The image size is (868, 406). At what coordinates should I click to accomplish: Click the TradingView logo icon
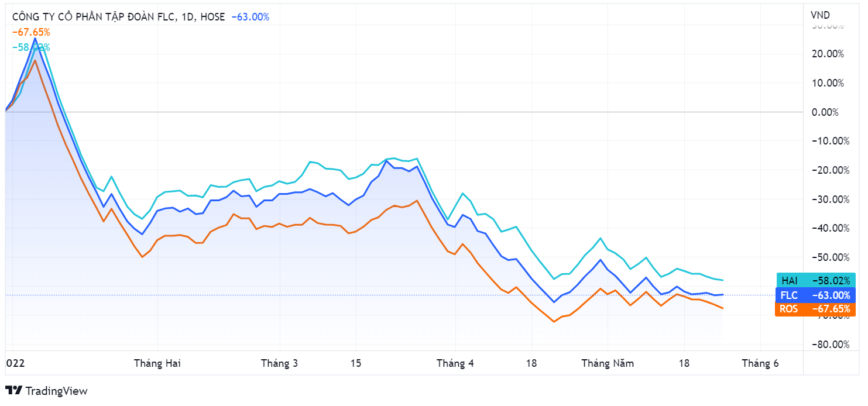pos(13,391)
